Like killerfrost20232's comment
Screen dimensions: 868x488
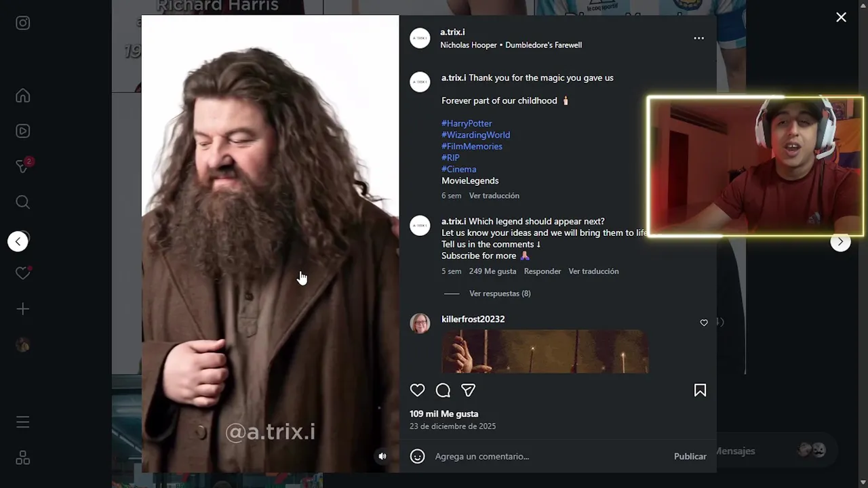click(704, 323)
